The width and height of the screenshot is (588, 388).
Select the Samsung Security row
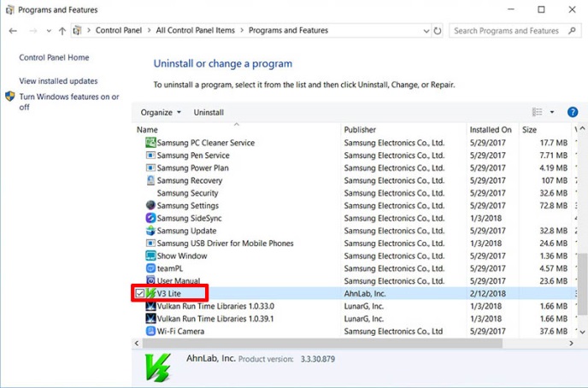[x=355, y=193]
